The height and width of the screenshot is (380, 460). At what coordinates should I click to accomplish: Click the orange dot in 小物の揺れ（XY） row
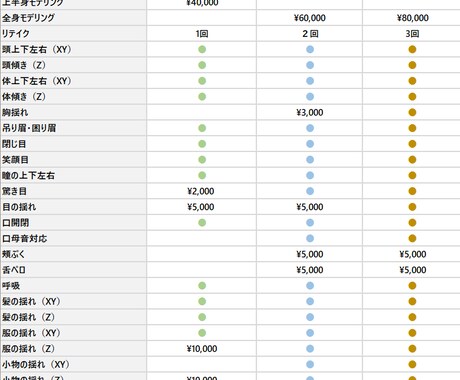412,364
